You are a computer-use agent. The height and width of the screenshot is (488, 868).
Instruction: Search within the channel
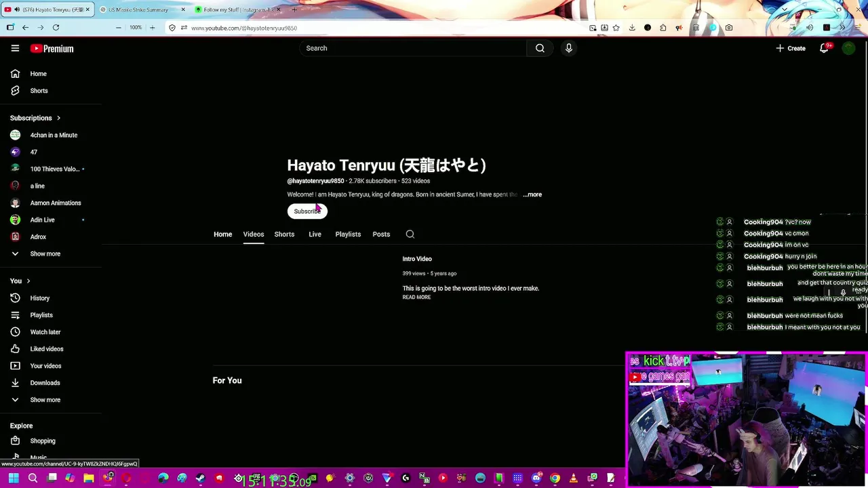410,235
